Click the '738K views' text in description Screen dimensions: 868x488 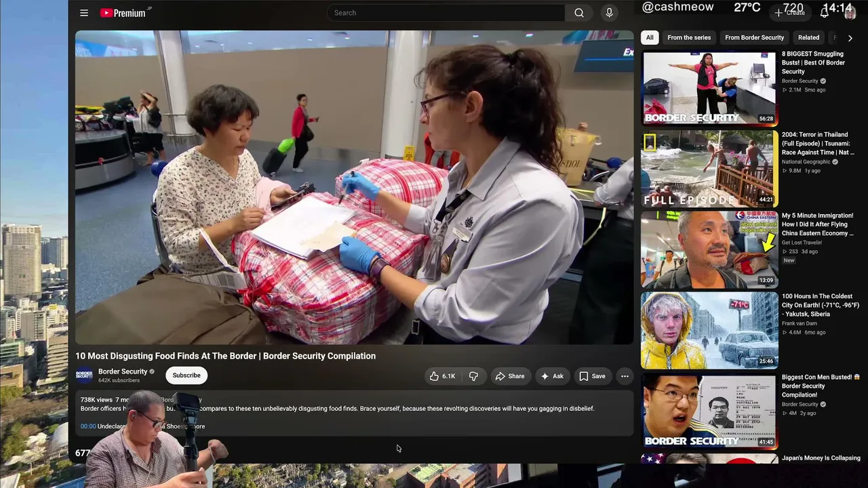point(96,400)
